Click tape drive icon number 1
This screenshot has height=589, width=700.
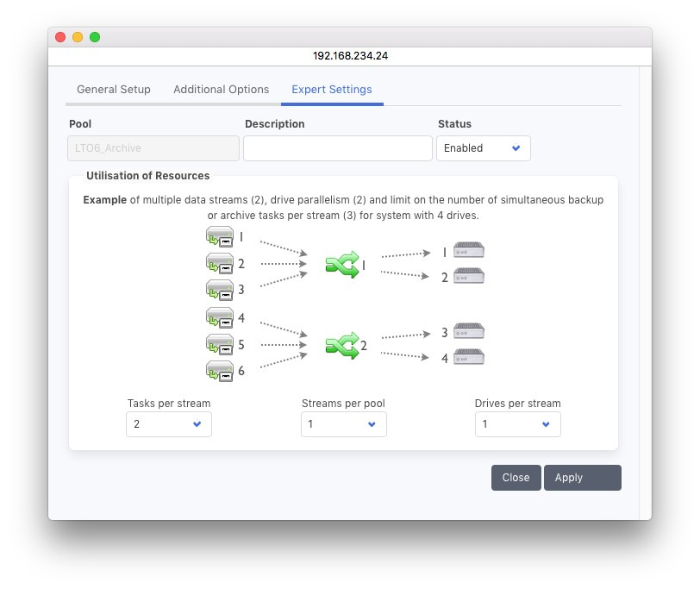(x=469, y=251)
